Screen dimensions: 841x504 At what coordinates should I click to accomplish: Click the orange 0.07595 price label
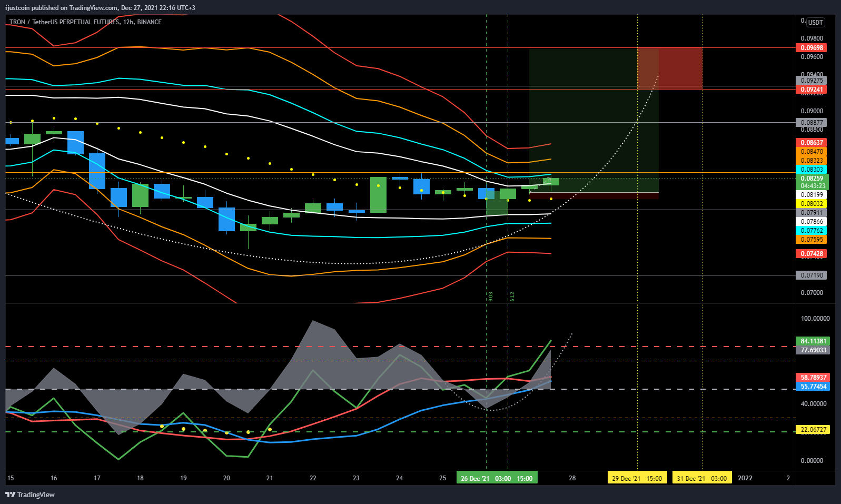[812, 240]
